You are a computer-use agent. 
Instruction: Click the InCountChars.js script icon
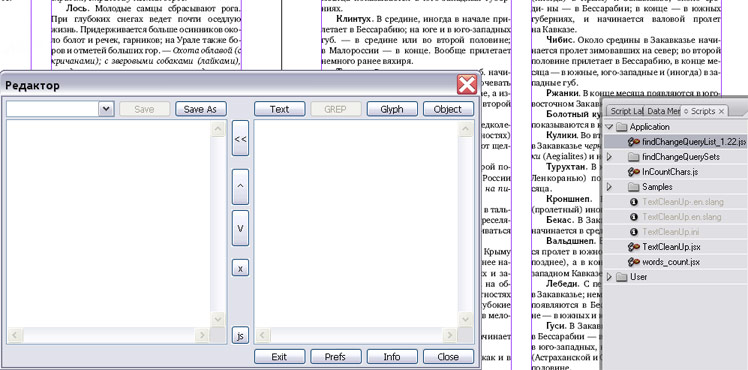[634, 172]
